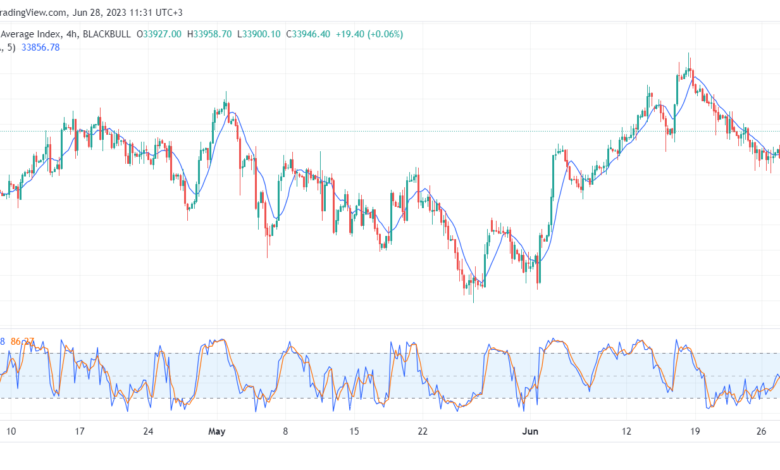Click the 15 date label on the time axis
The image size is (780, 470).
click(x=354, y=431)
